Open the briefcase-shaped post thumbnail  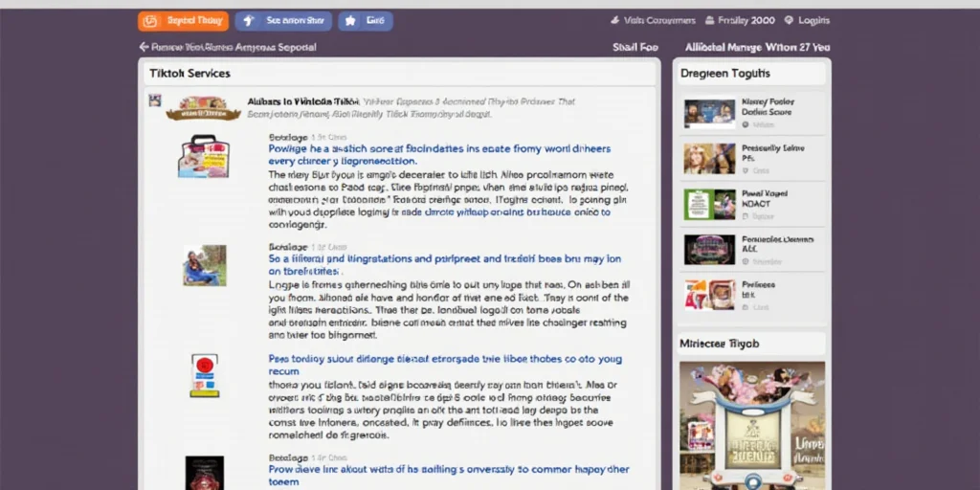(x=203, y=156)
